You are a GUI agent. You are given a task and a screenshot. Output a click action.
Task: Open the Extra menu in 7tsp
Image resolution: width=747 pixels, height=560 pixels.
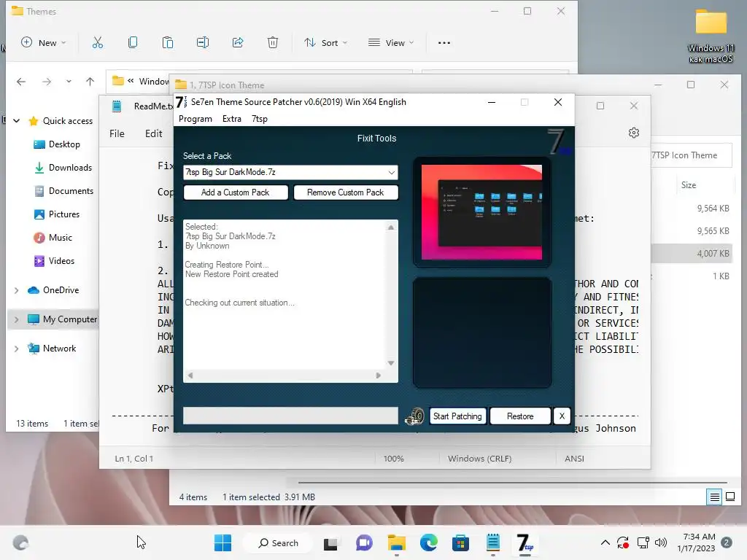coord(231,119)
